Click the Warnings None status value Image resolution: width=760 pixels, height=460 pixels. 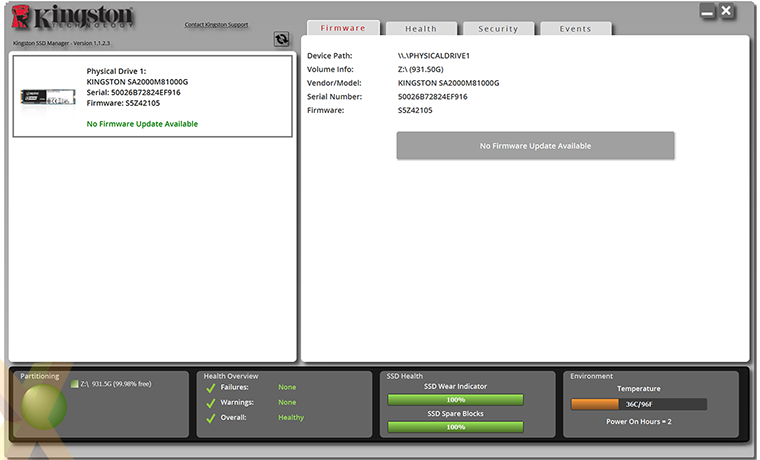pos(287,402)
